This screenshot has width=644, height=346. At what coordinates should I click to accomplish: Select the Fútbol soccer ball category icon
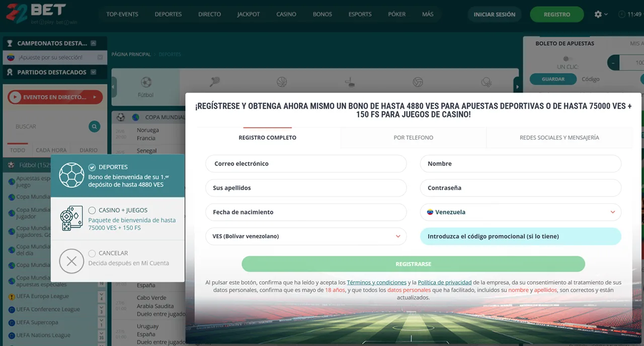tap(146, 82)
